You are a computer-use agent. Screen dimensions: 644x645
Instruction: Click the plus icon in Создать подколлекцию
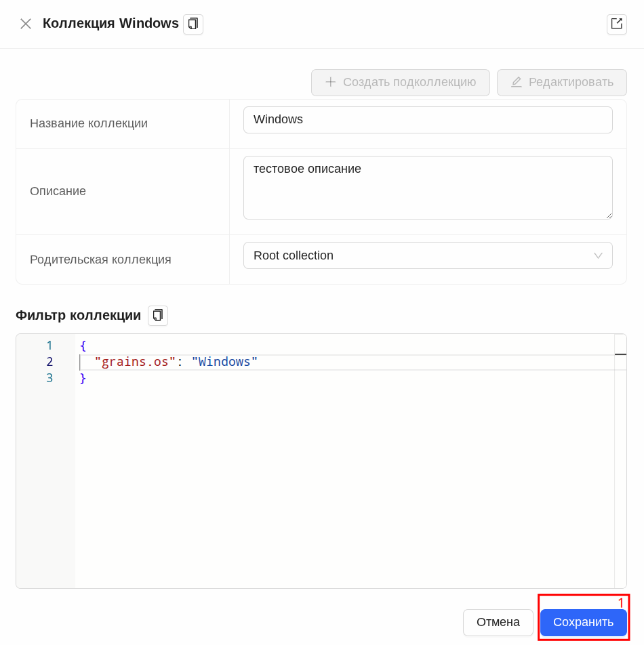point(330,82)
